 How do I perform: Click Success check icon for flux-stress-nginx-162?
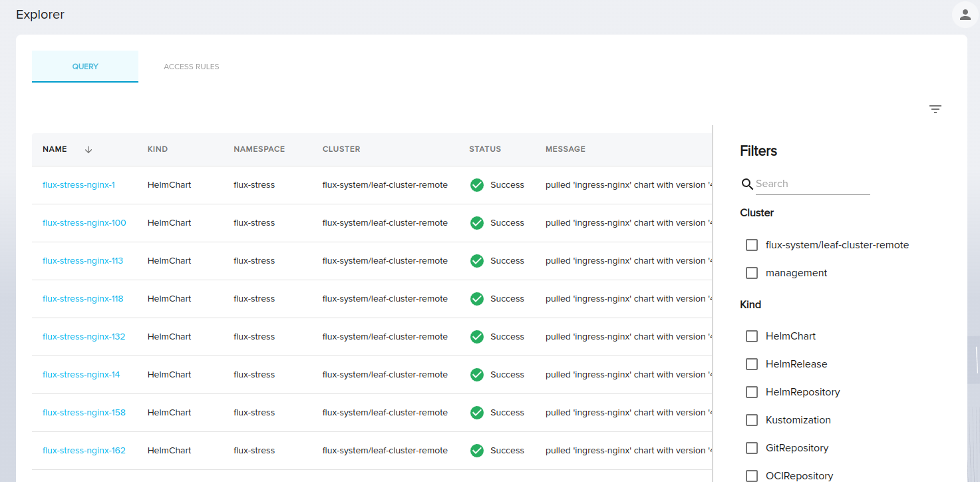[477, 451]
